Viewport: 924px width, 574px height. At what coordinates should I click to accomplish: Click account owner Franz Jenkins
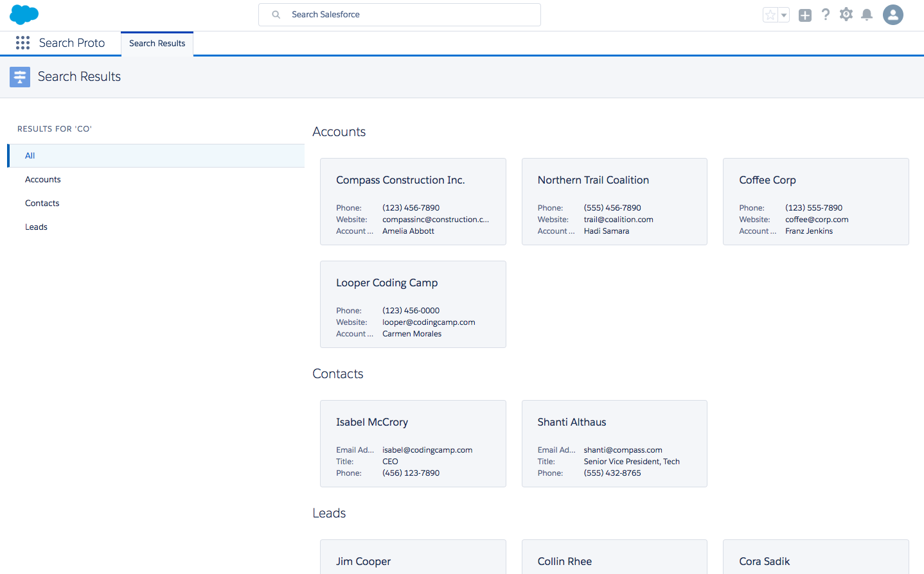(x=809, y=231)
